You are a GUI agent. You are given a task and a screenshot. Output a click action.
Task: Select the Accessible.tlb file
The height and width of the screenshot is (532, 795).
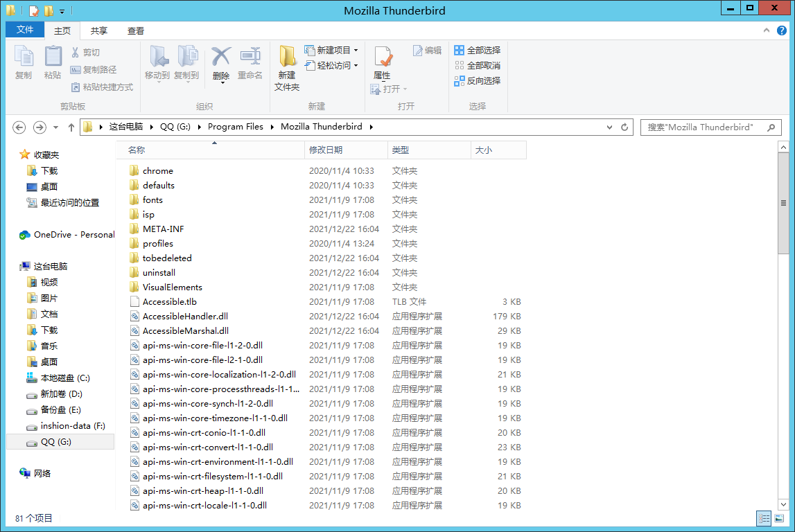coord(169,302)
